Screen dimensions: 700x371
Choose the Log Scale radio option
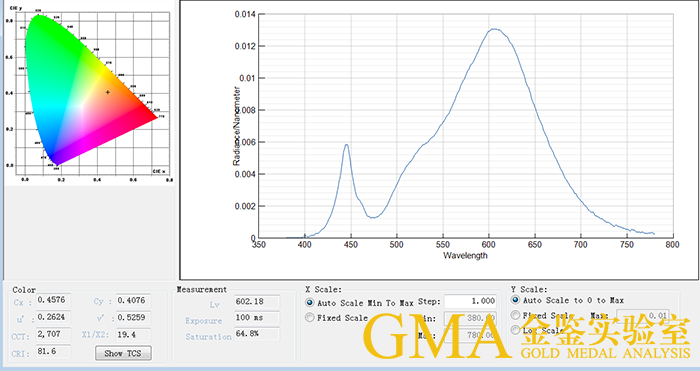(515, 329)
